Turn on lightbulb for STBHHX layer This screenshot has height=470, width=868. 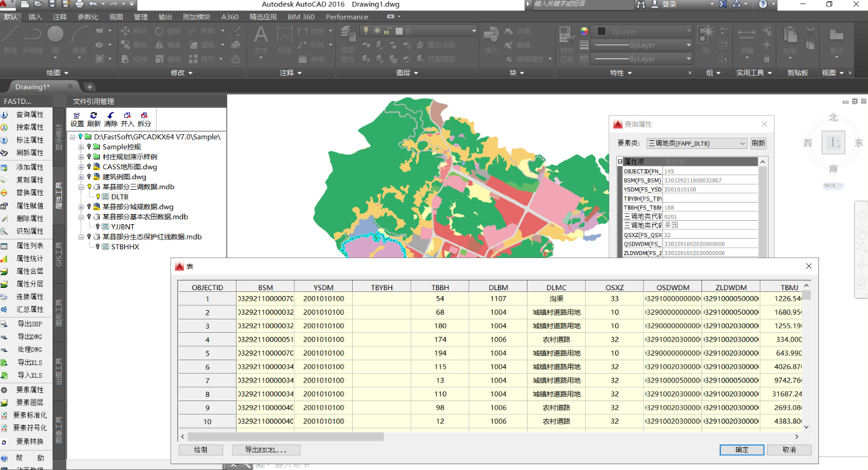pyautogui.click(x=98, y=246)
